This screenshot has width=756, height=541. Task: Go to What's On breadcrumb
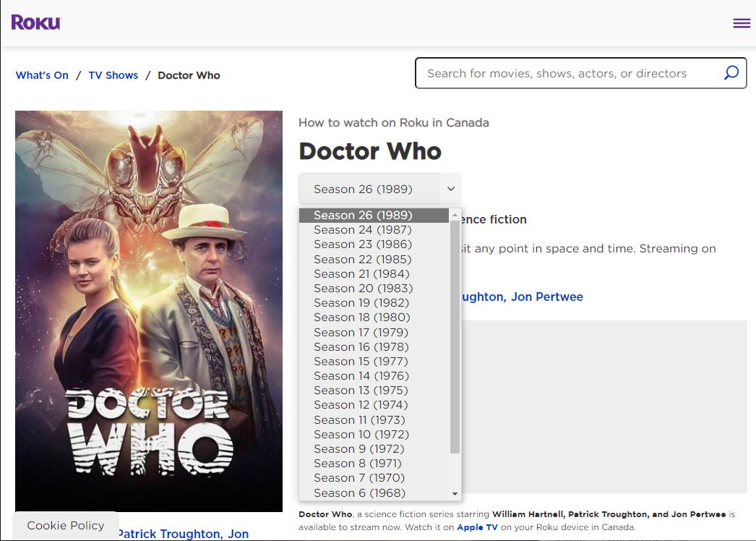[42, 75]
